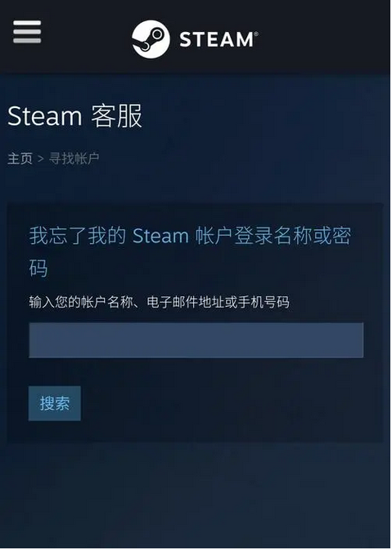Click the Steam 客服 page title
The height and width of the screenshot is (550, 392).
[x=74, y=116]
